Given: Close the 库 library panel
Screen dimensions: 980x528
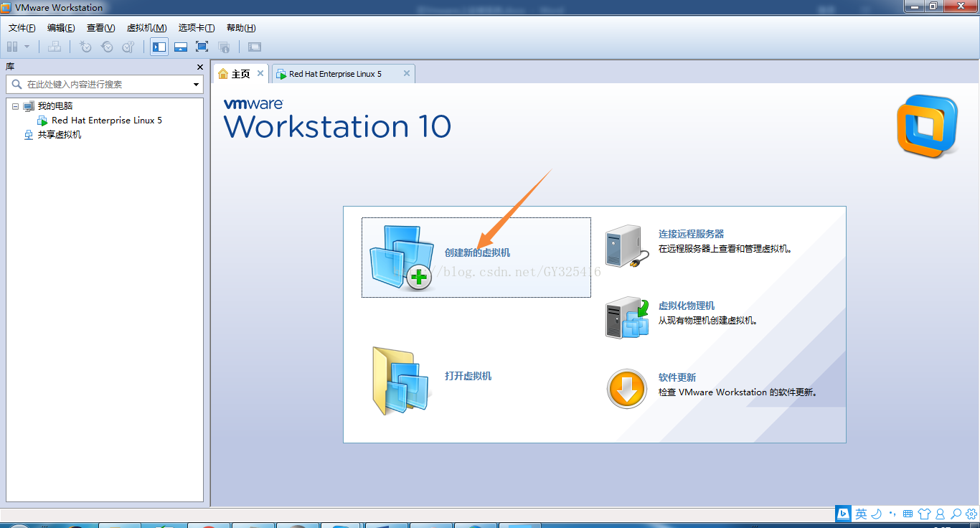Looking at the screenshot, I should click(x=200, y=67).
